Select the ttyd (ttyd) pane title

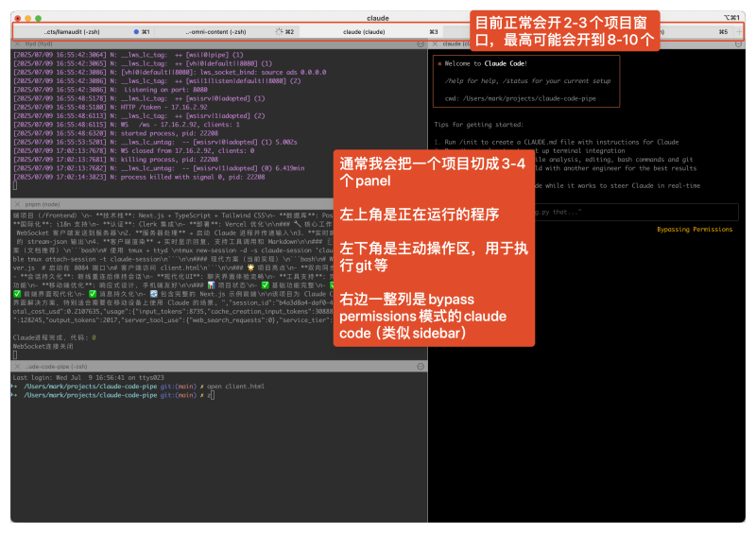[39, 43]
